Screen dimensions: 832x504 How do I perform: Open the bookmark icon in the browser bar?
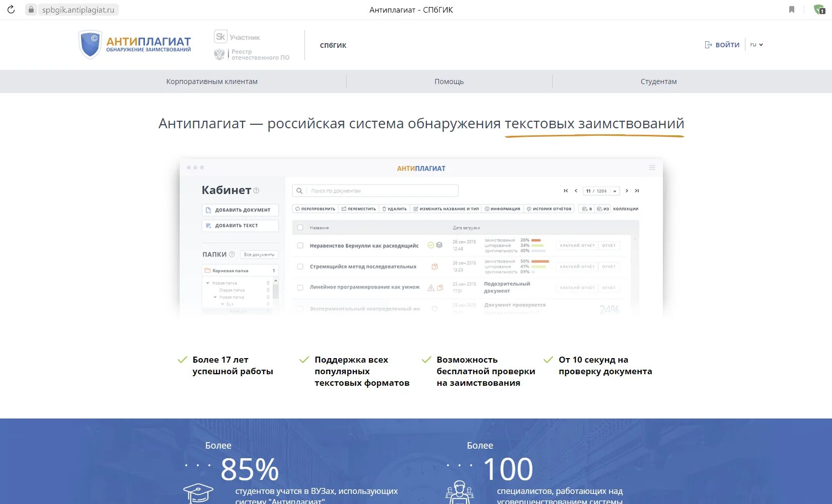792,10
